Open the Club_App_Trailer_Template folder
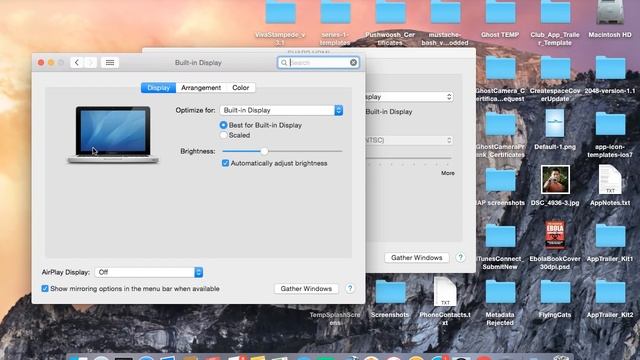The height and width of the screenshot is (360, 640). tap(555, 12)
